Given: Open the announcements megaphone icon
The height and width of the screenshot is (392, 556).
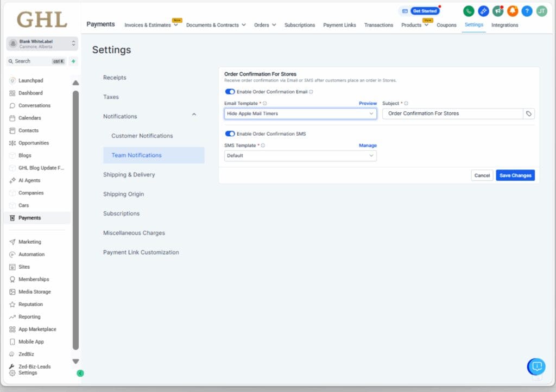Looking at the screenshot, I should pos(497,11).
